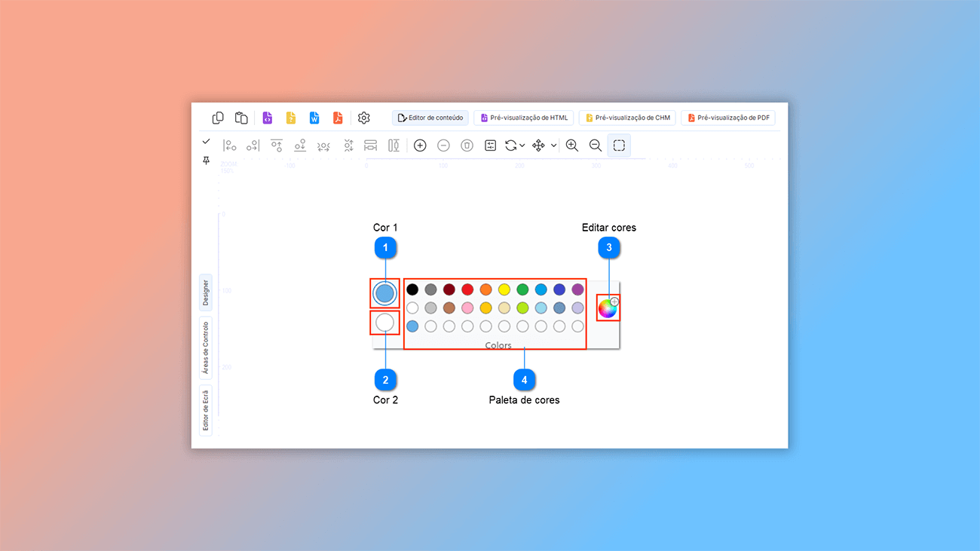Switch to Editor de Ecrã
The image size is (980, 551).
[205, 407]
